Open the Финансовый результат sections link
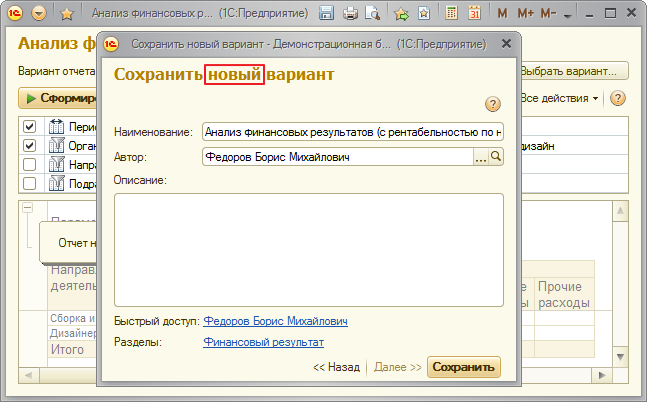This screenshot has width=647, height=402. pyautogui.click(x=263, y=342)
